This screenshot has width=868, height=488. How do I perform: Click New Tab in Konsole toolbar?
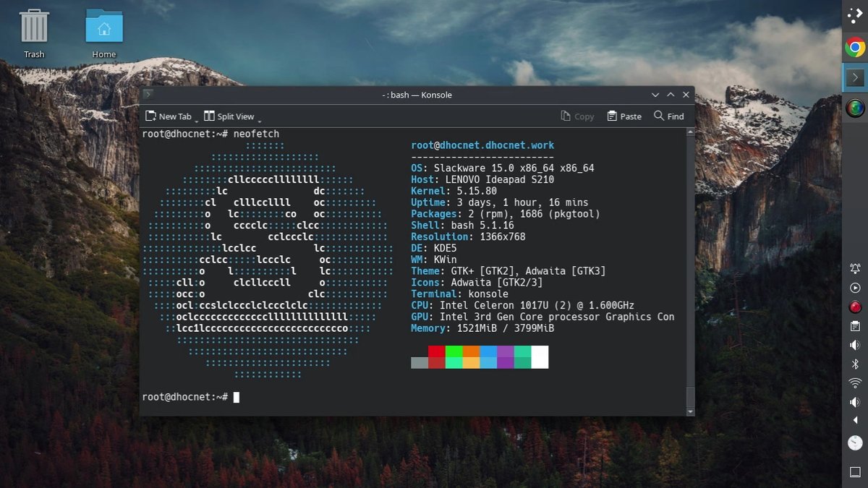click(x=169, y=116)
